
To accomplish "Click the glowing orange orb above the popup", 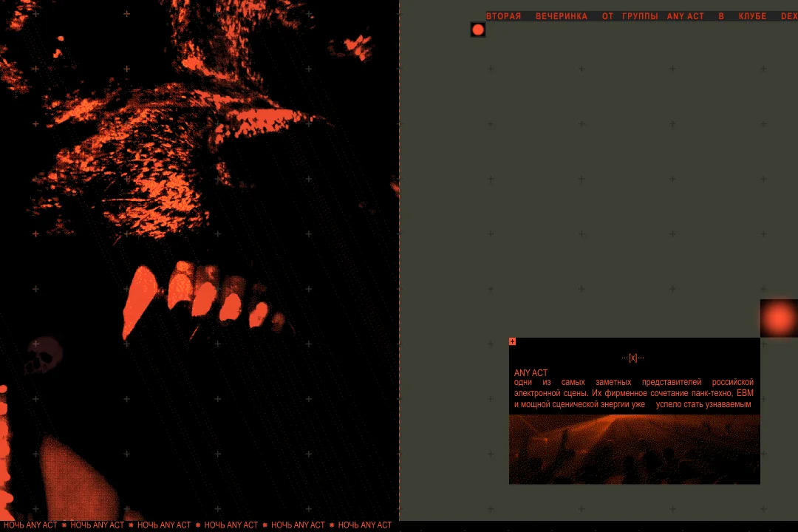I will [779, 318].
